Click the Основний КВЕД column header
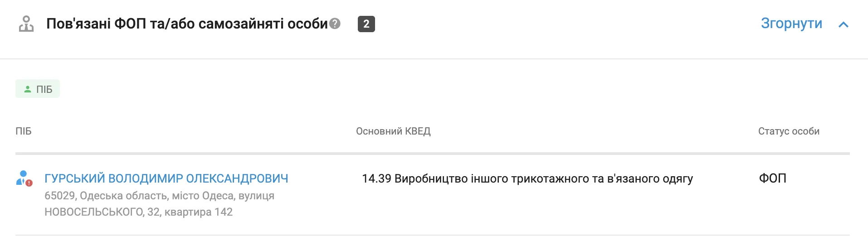Viewport: 868px width, 241px height. [393, 131]
